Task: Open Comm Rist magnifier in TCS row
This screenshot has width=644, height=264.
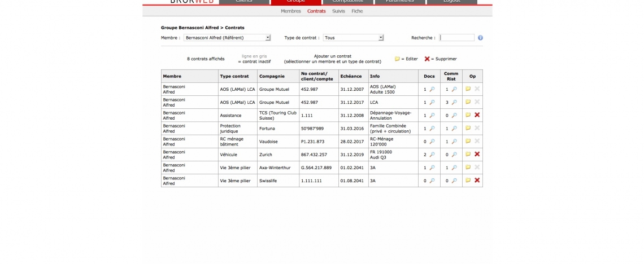Action: [x=454, y=115]
